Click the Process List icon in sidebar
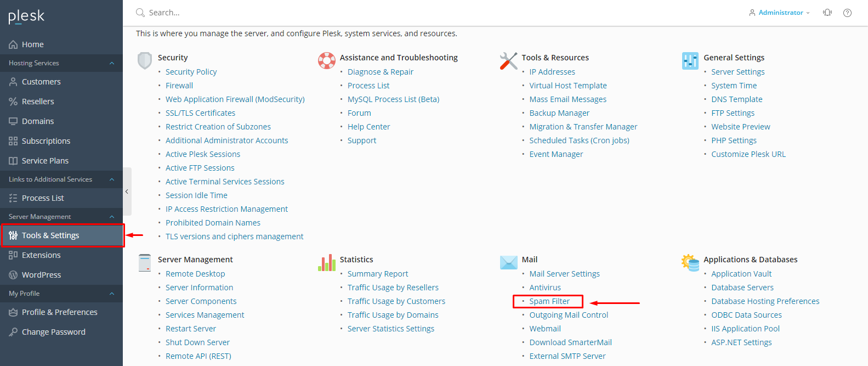 coord(13,198)
